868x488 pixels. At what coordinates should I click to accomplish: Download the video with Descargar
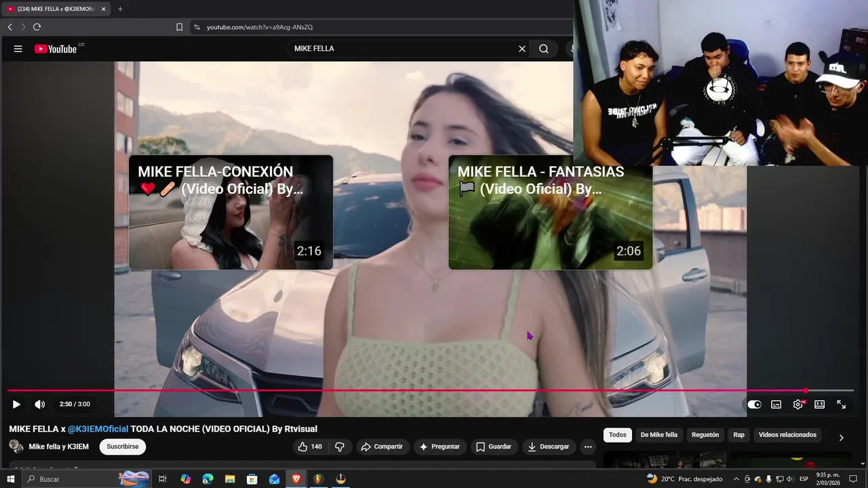click(x=549, y=447)
